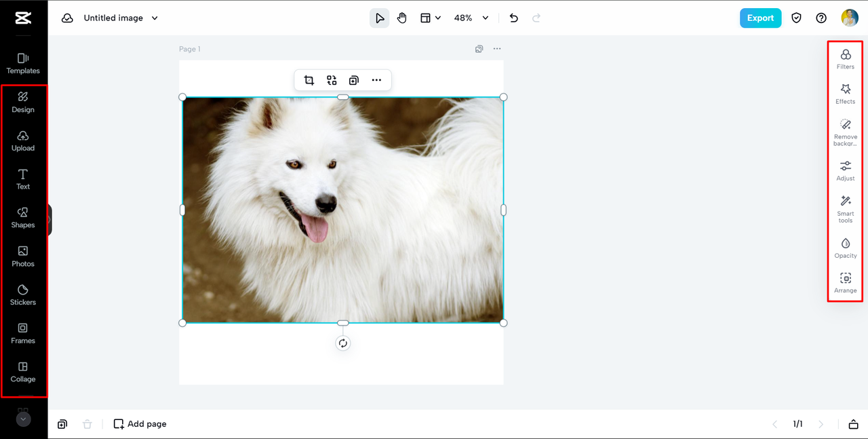Open the Templates panel
Screen dimensions: 868x439
coord(23,63)
